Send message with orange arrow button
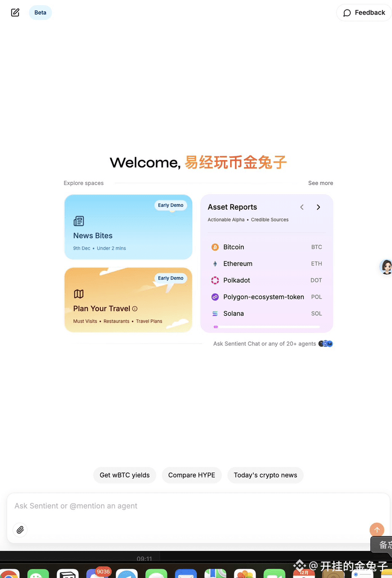 point(377,530)
